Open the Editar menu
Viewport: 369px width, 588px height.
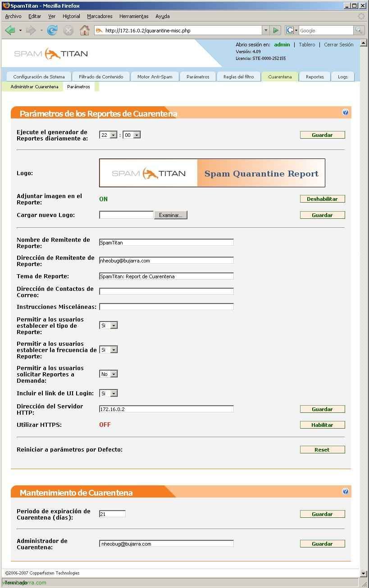[35, 16]
